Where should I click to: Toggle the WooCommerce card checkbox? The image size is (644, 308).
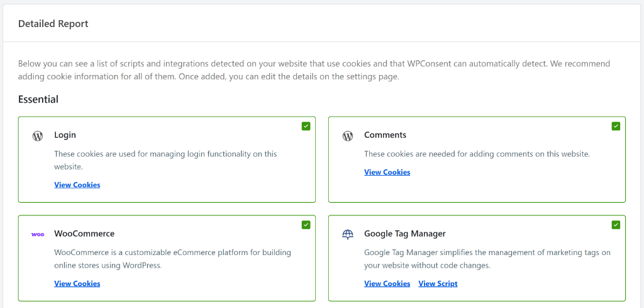[306, 225]
